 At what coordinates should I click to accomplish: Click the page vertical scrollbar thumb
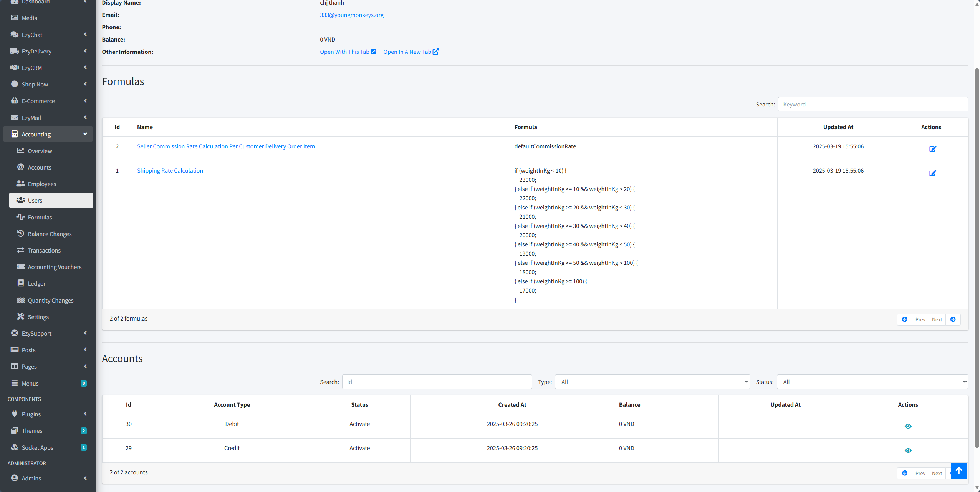point(977,258)
